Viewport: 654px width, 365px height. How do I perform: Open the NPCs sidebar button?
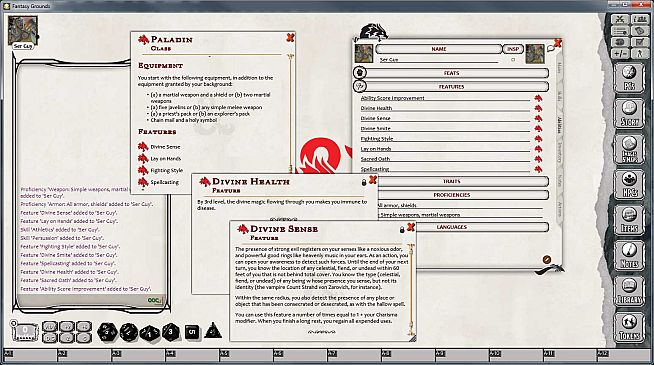(x=629, y=185)
